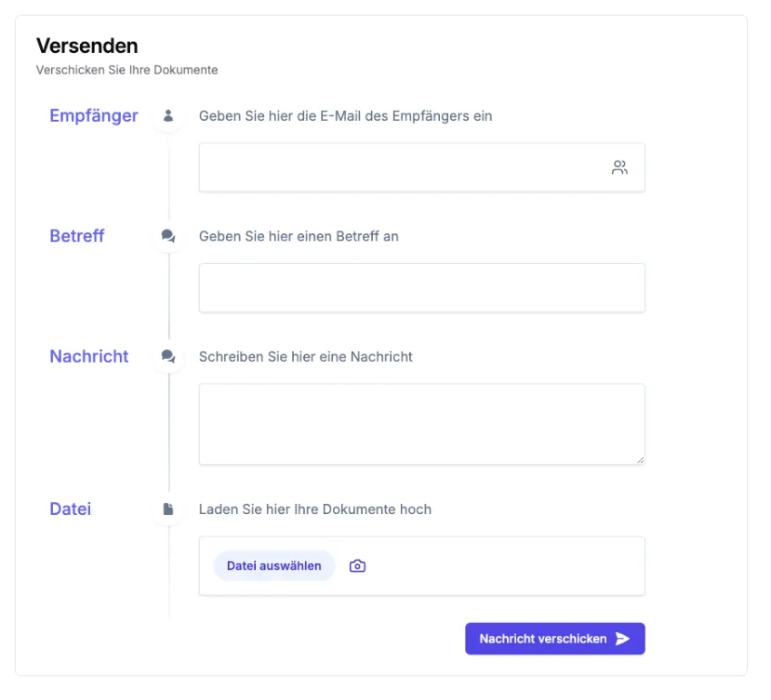Select the Datei step label
The width and height of the screenshot is (771, 700).
pos(71,509)
